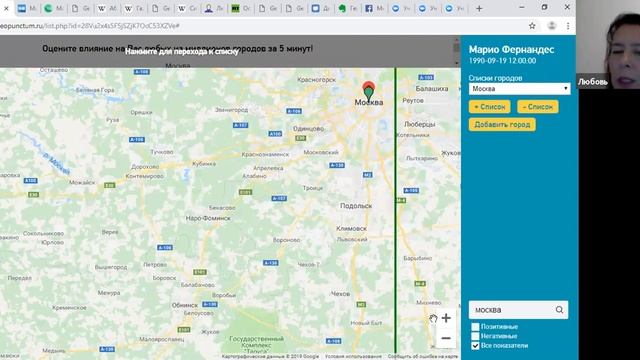Open Chrome's three-dot menu

568,26
